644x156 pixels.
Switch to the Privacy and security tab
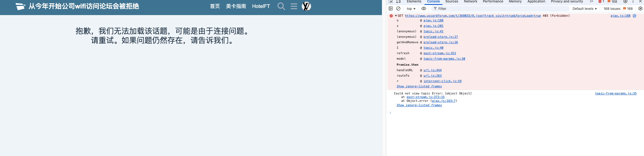(567, 1)
